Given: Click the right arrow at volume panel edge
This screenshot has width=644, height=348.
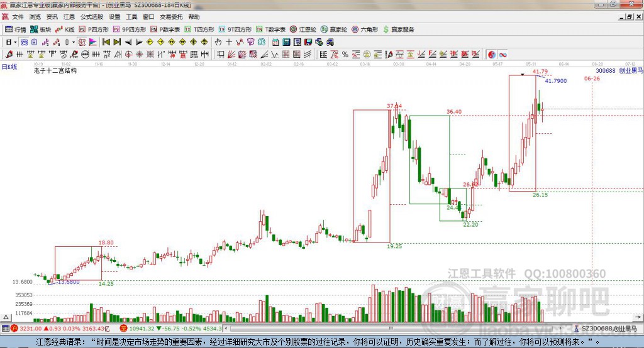Looking at the screenshot, I should [x=638, y=317].
